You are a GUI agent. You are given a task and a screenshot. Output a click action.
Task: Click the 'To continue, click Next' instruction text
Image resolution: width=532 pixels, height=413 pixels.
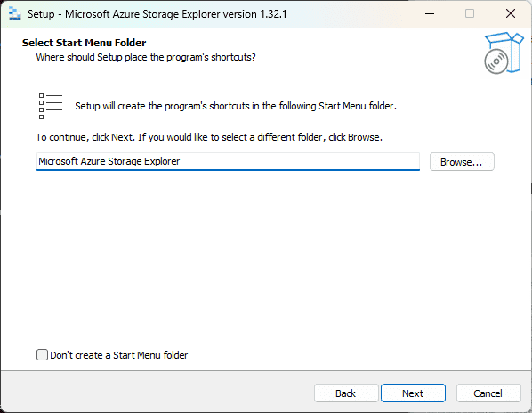(x=209, y=137)
